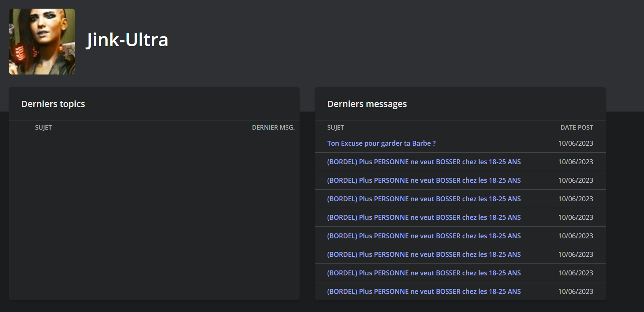The height and width of the screenshot is (312, 644).
Task: Click the 'Derniers topics' panel title
Action: point(53,104)
